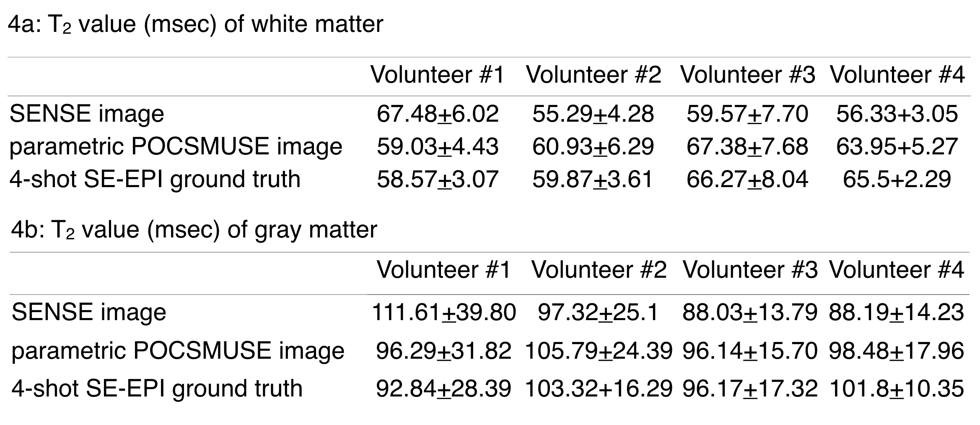Viewport: 980px width, 425px height.
Task: Select Volunteer #1 header in white matter table
Action: tap(437, 75)
